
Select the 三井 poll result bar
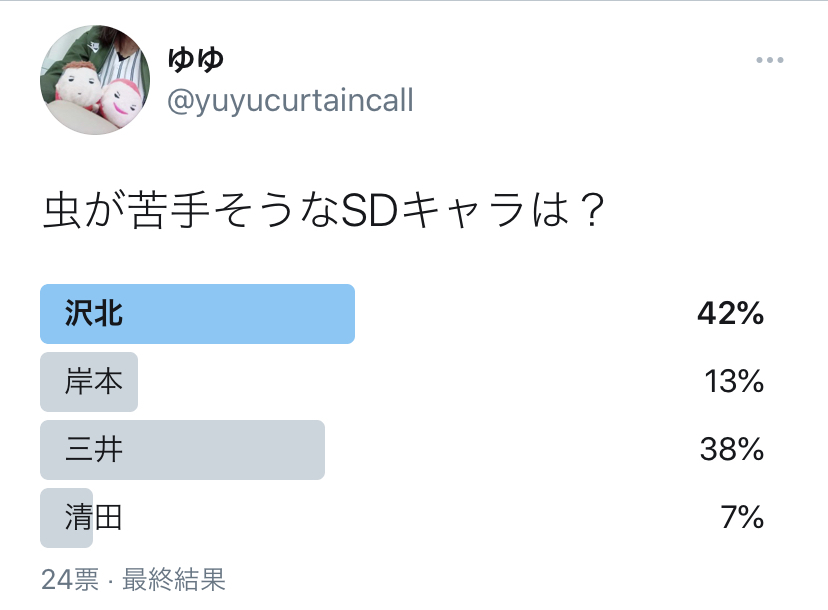pos(182,450)
